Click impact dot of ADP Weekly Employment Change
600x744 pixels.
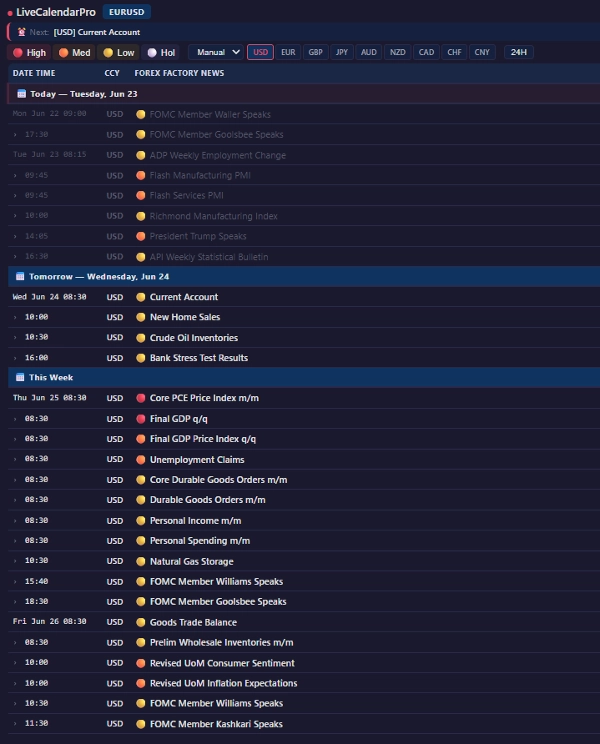[140, 155]
